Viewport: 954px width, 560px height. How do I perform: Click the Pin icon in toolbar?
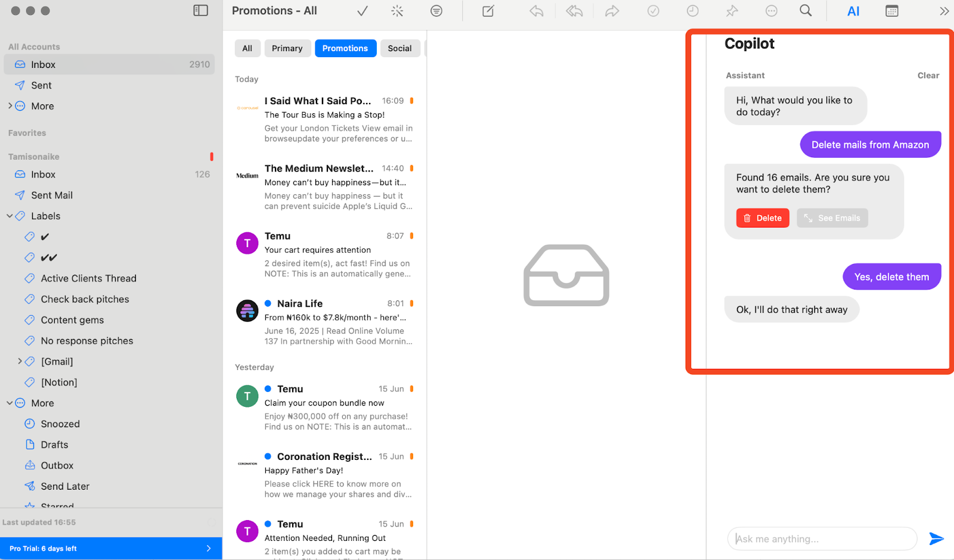(x=732, y=11)
